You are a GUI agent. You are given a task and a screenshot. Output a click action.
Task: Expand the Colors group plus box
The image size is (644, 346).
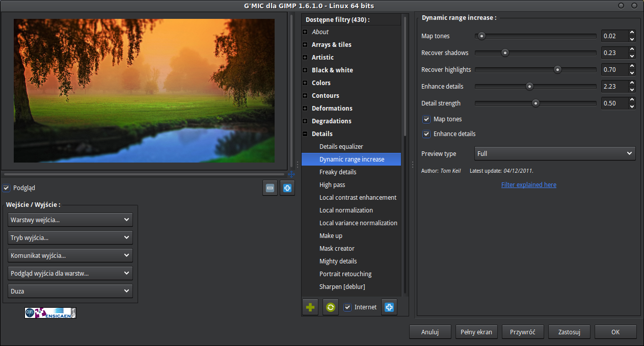(305, 83)
